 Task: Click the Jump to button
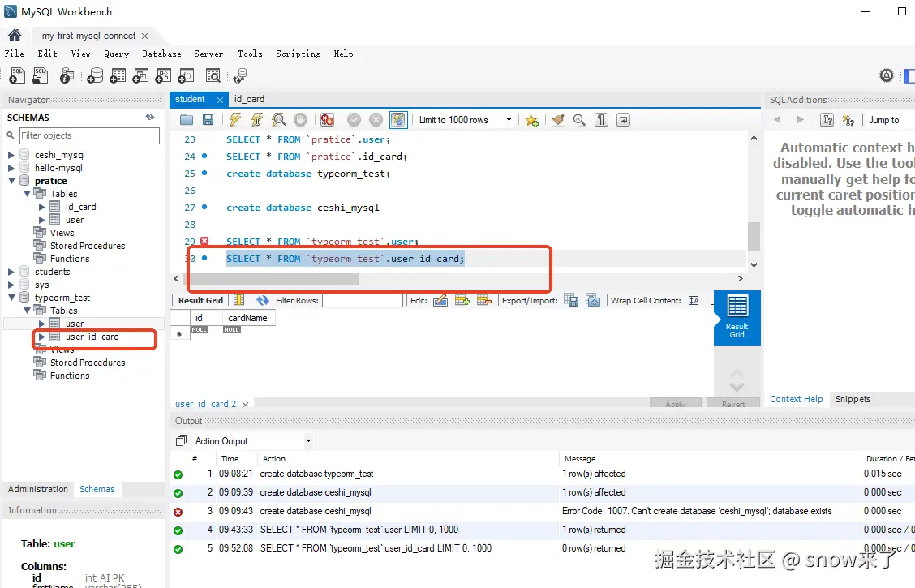pyautogui.click(x=883, y=119)
